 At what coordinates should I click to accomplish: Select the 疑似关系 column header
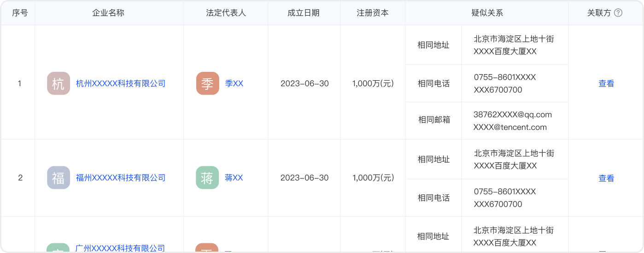(487, 13)
